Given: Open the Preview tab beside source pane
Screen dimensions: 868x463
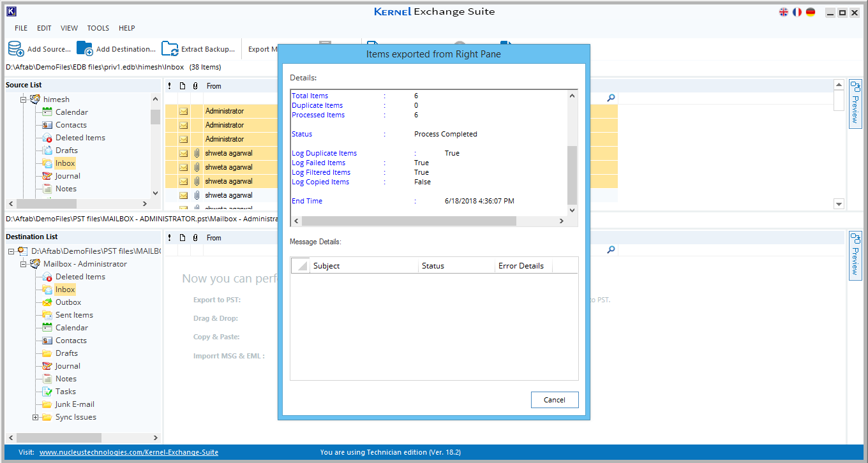Looking at the screenshot, I should pos(855,104).
